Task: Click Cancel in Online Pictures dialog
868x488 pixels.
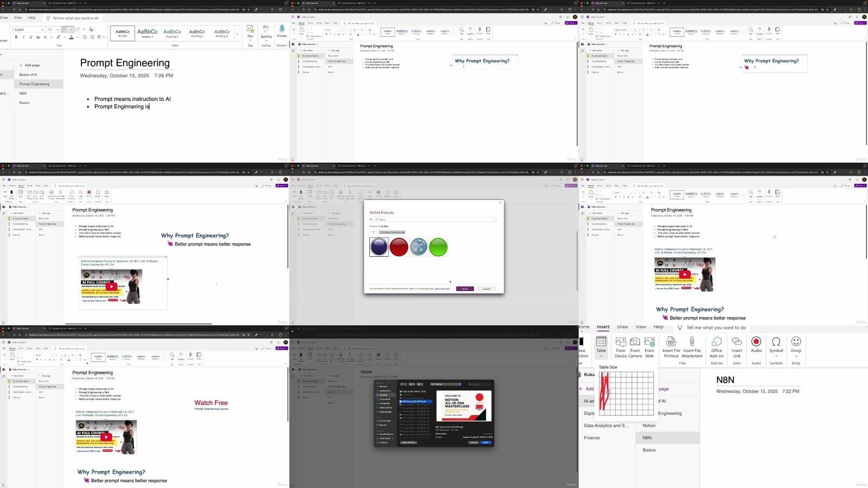Action: [x=486, y=289]
